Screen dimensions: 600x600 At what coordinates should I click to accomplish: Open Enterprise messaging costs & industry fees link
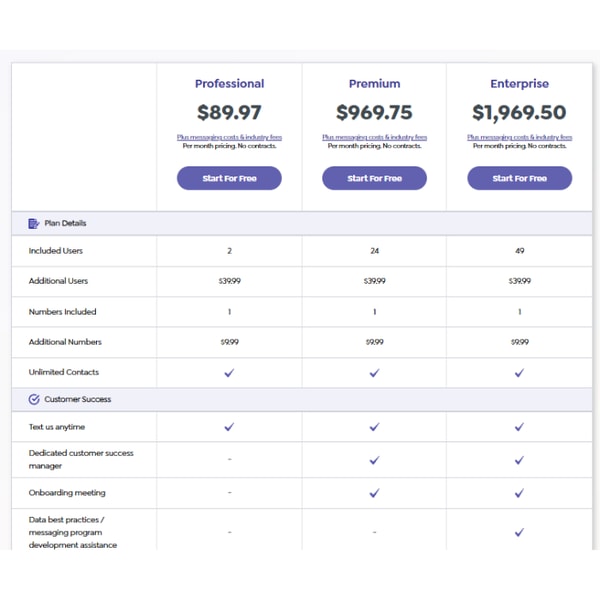pos(520,137)
